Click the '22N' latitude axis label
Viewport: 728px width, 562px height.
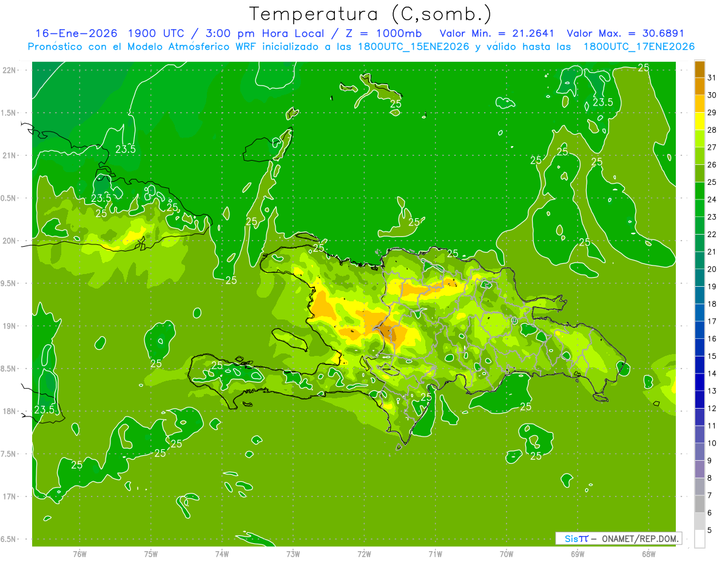[x=10, y=70]
